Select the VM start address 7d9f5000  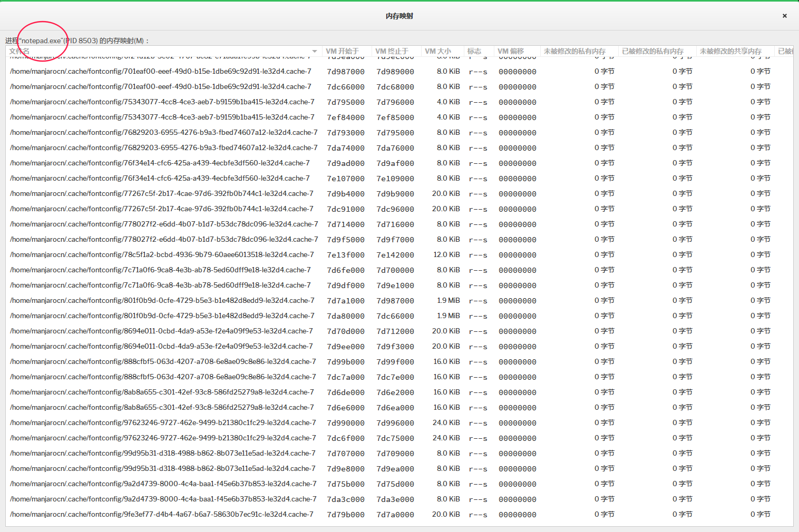point(346,240)
